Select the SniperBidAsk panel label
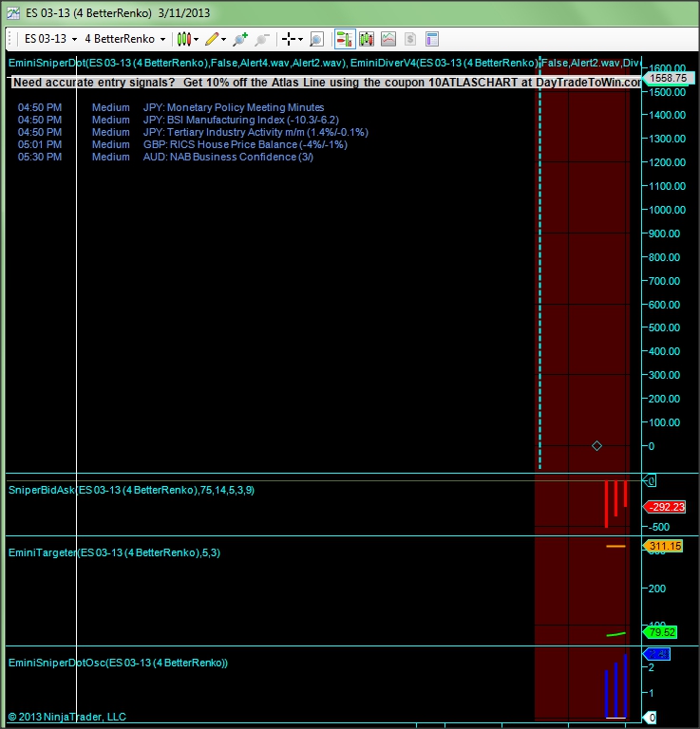This screenshot has height=729, width=700. tap(132, 490)
